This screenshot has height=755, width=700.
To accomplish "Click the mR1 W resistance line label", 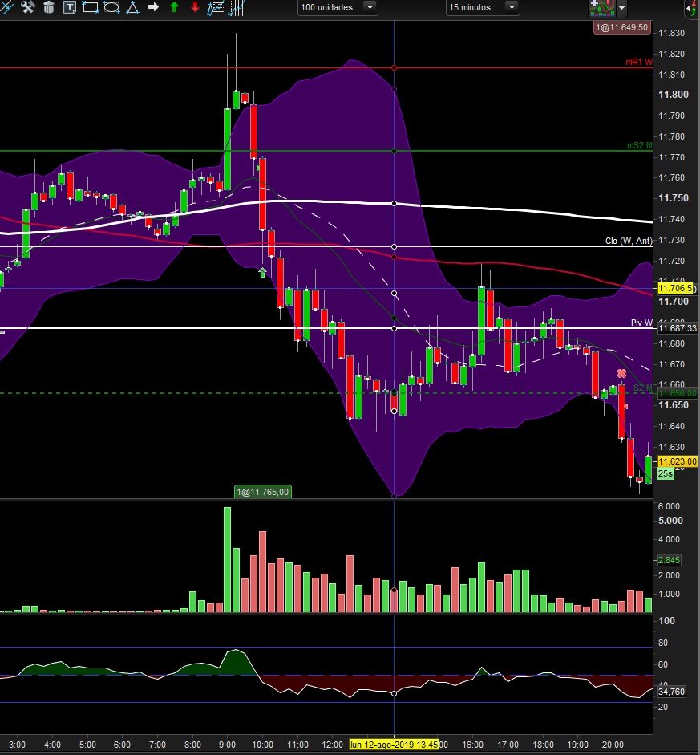I will pos(638,62).
